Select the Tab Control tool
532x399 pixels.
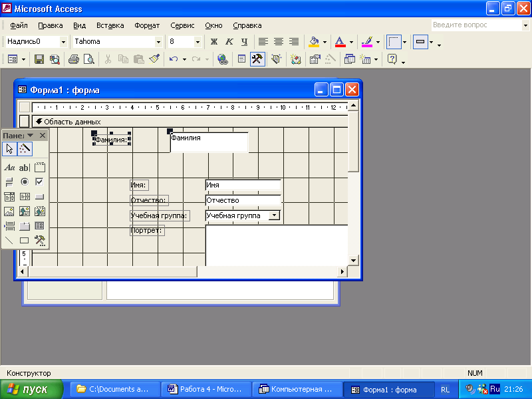pyautogui.click(x=25, y=226)
